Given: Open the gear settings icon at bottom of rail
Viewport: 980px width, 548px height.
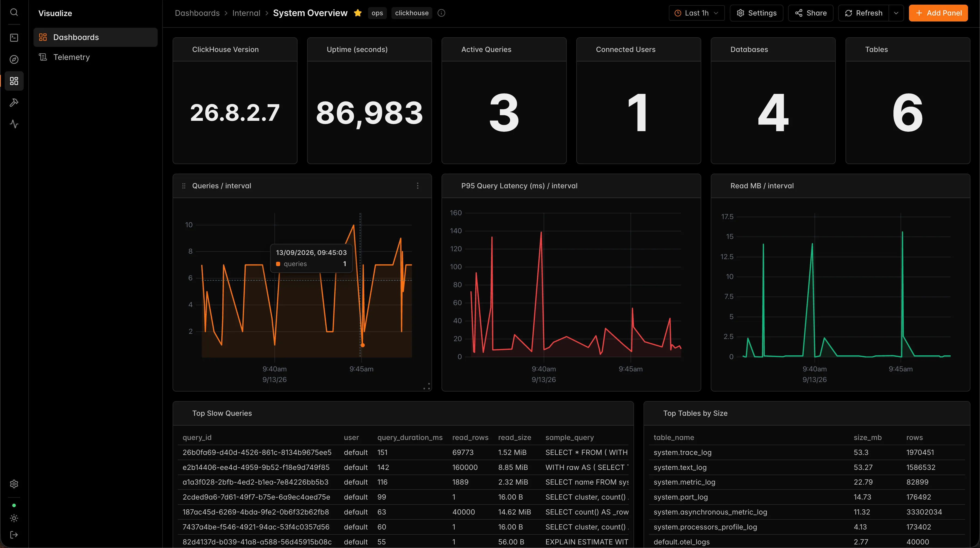Looking at the screenshot, I should point(14,484).
